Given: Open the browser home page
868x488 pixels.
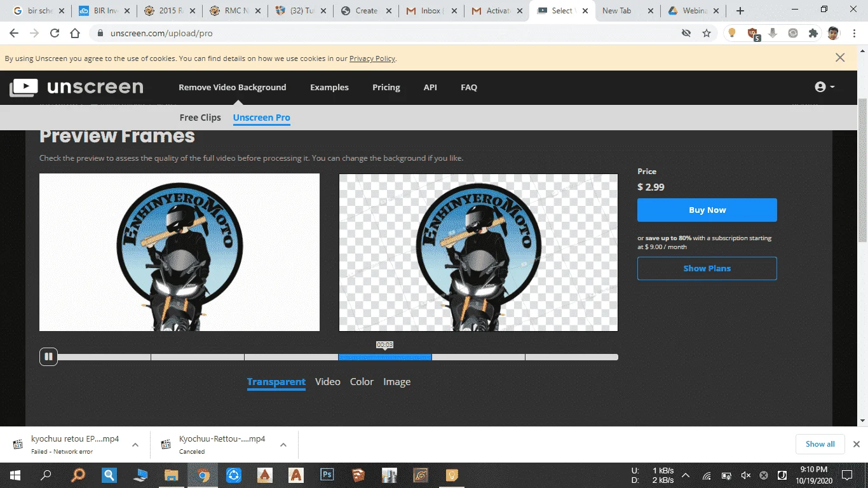Looking at the screenshot, I should pyautogui.click(x=75, y=33).
